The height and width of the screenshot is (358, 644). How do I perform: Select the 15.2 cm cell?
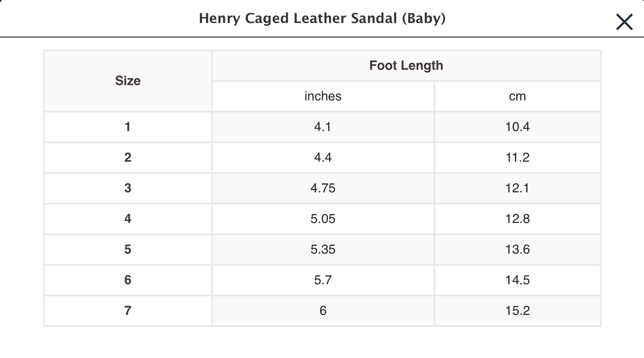517,310
